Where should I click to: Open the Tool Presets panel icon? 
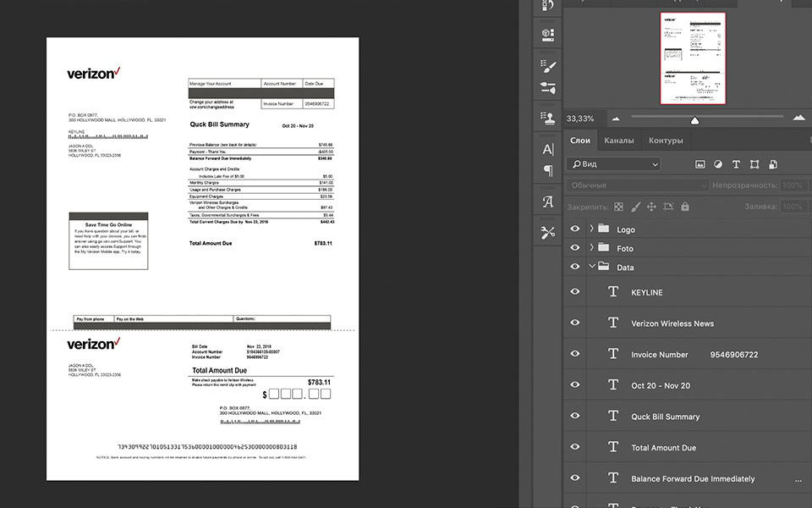click(547, 233)
